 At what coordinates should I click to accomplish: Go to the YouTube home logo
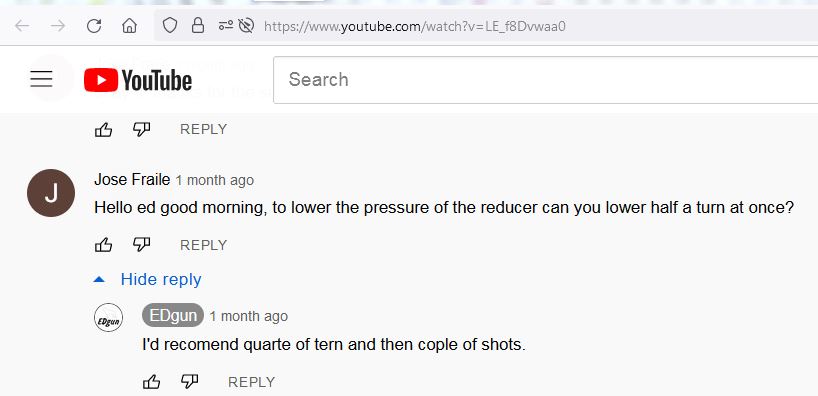point(138,80)
